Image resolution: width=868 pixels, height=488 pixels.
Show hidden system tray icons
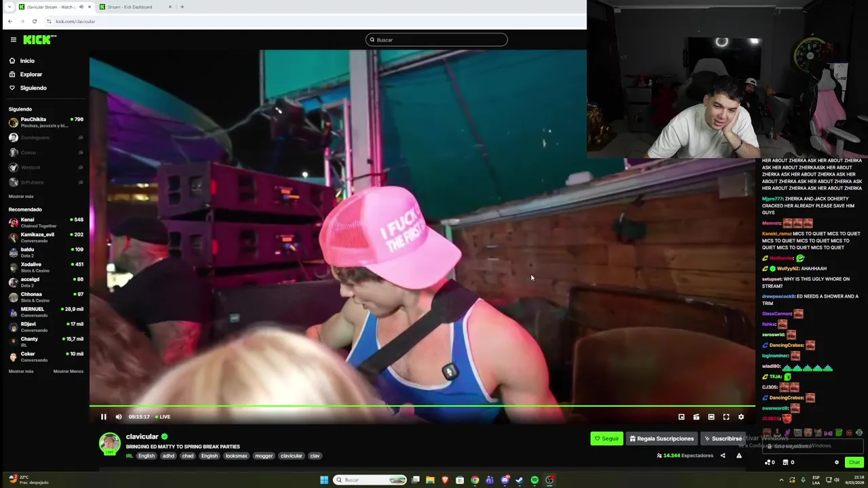(x=781, y=480)
